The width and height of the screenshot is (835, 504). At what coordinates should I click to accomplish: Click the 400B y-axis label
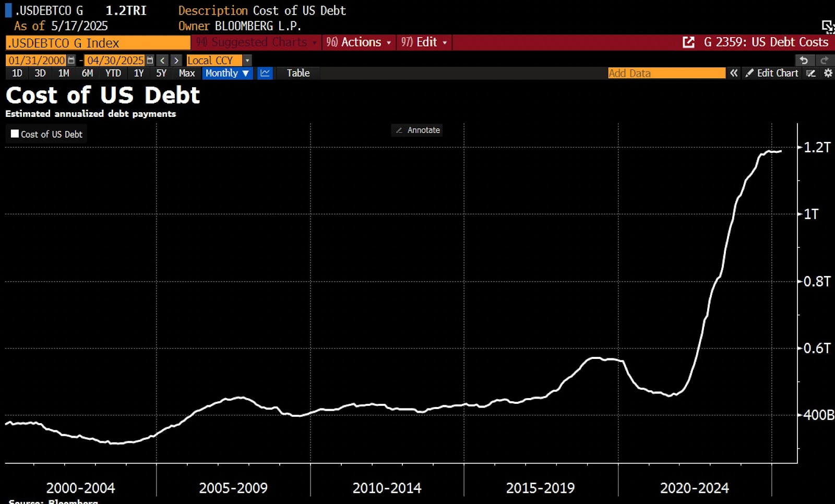pos(819,415)
